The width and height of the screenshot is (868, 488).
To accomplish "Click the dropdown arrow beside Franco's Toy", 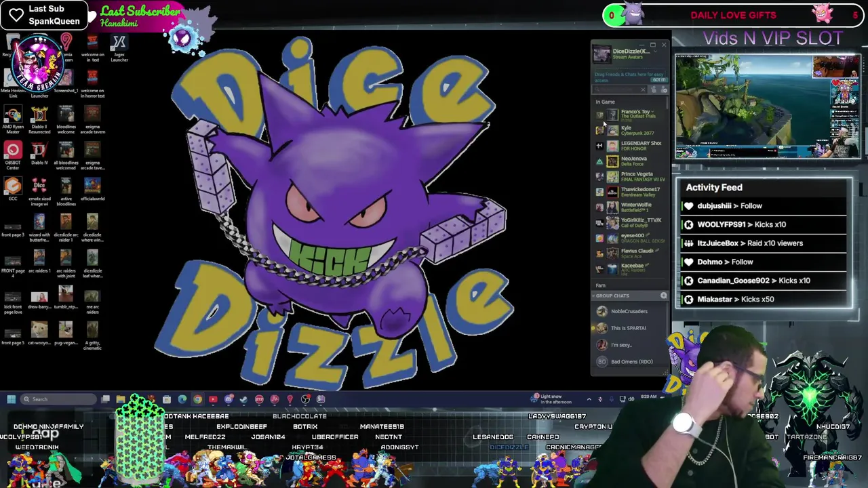I will (x=654, y=112).
